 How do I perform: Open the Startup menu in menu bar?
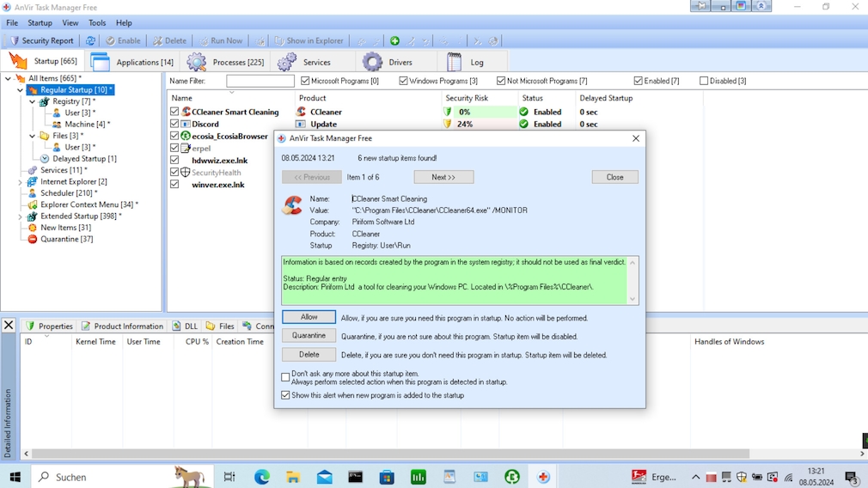[40, 22]
